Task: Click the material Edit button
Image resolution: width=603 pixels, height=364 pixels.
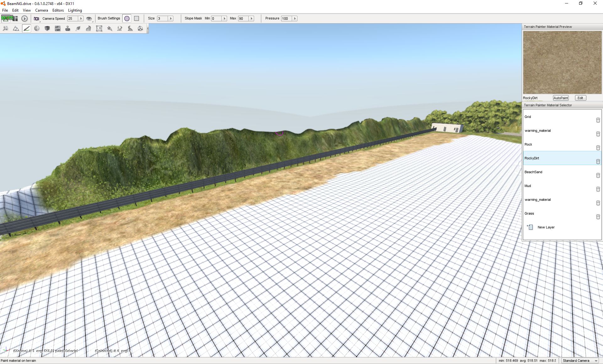Action: coord(580,98)
